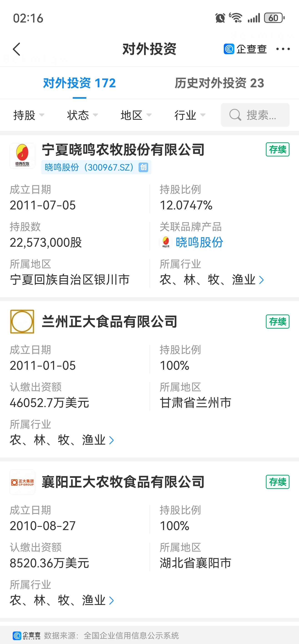The width and height of the screenshot is (299, 644).
Task: Select region 宁夏回族自治区银川市
Action: click(x=70, y=280)
